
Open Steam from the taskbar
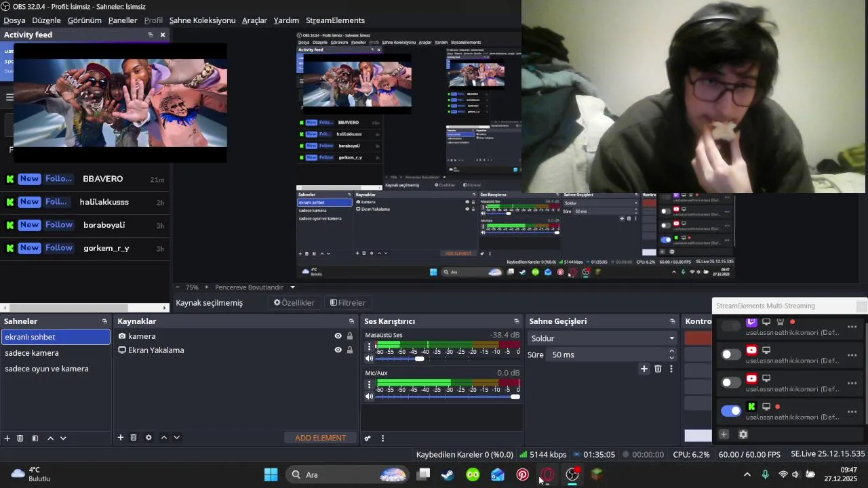pyautogui.click(x=448, y=474)
